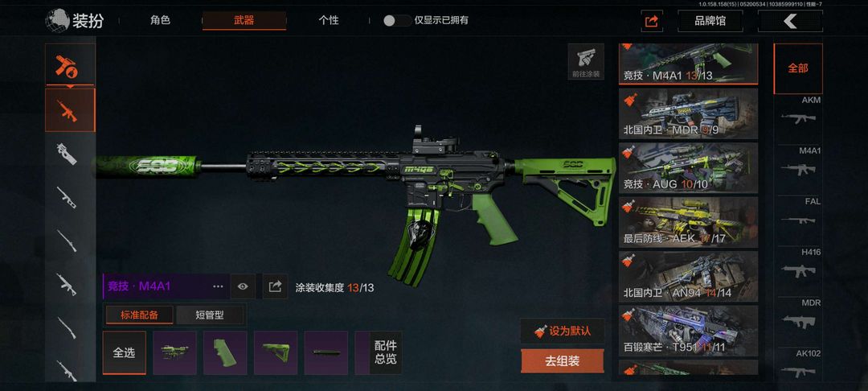This screenshot has width=868, height=391.
Task: Share the 竞技 · M4A1 skin
Action: tap(275, 286)
